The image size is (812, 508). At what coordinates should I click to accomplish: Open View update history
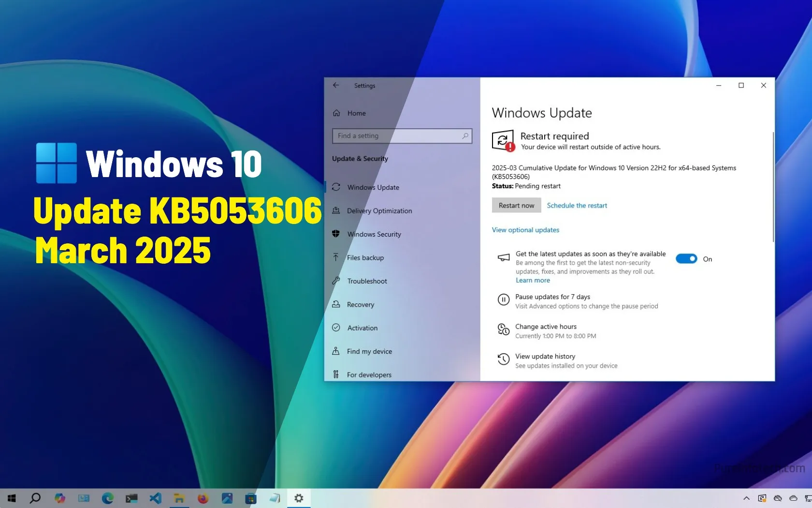click(x=545, y=357)
